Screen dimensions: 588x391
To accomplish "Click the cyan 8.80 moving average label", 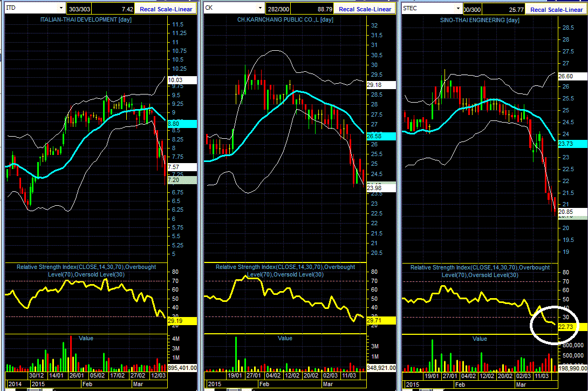I will point(182,124).
